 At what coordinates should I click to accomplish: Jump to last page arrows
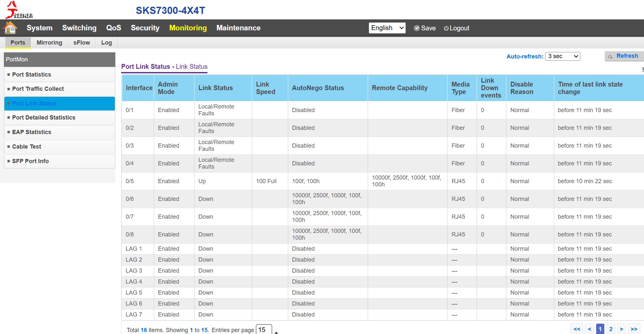634,329
